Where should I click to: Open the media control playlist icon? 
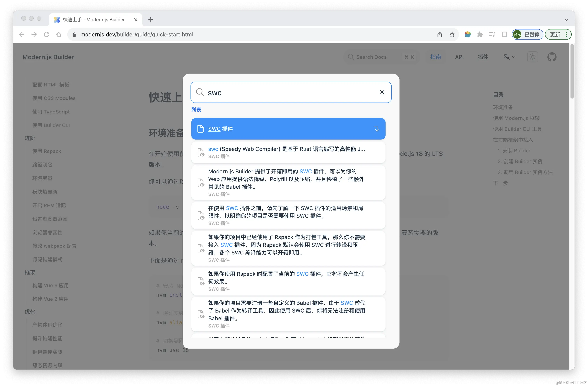coord(492,35)
